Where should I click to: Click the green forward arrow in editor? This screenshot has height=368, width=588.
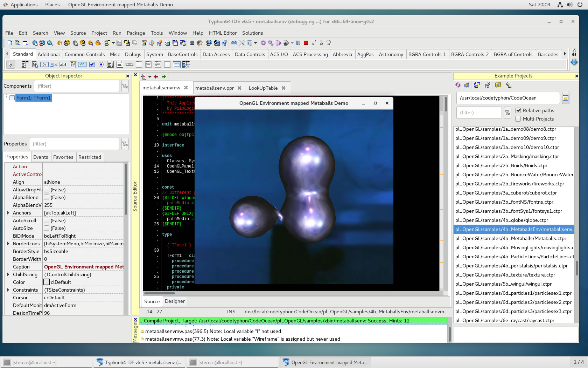point(163,76)
